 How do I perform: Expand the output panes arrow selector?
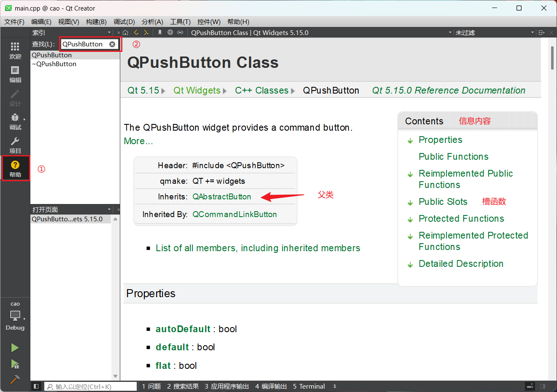[335, 386]
